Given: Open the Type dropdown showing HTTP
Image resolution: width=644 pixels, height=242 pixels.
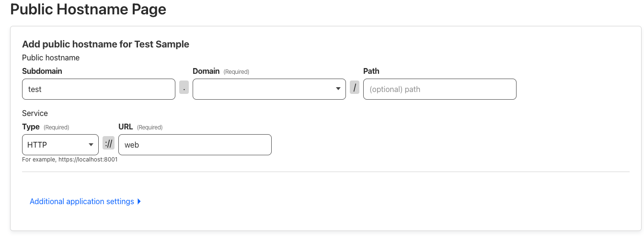Looking at the screenshot, I should (x=60, y=145).
